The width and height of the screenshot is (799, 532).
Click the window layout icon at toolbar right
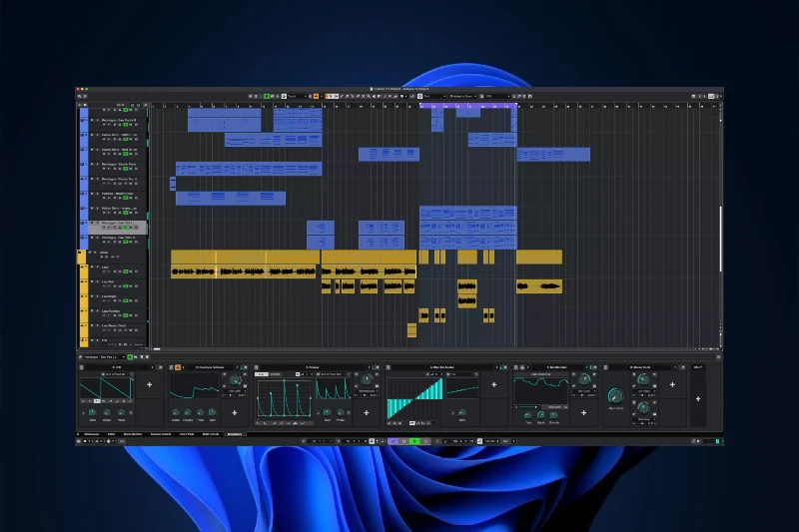[x=712, y=96]
